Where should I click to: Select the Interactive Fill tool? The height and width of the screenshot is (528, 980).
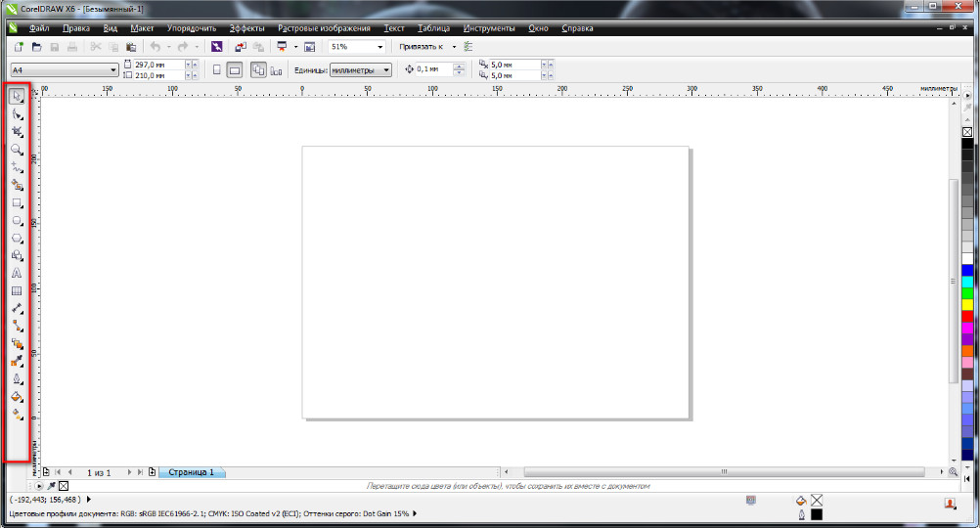click(x=17, y=415)
